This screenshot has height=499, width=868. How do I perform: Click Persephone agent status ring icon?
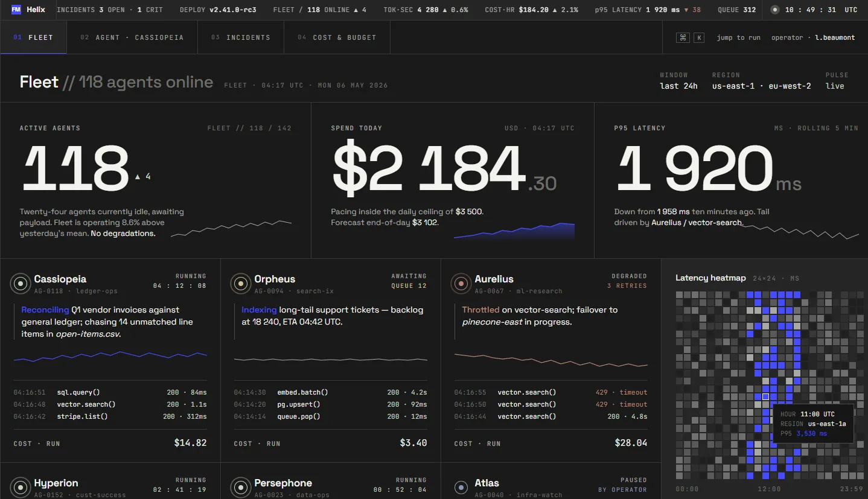point(240,487)
